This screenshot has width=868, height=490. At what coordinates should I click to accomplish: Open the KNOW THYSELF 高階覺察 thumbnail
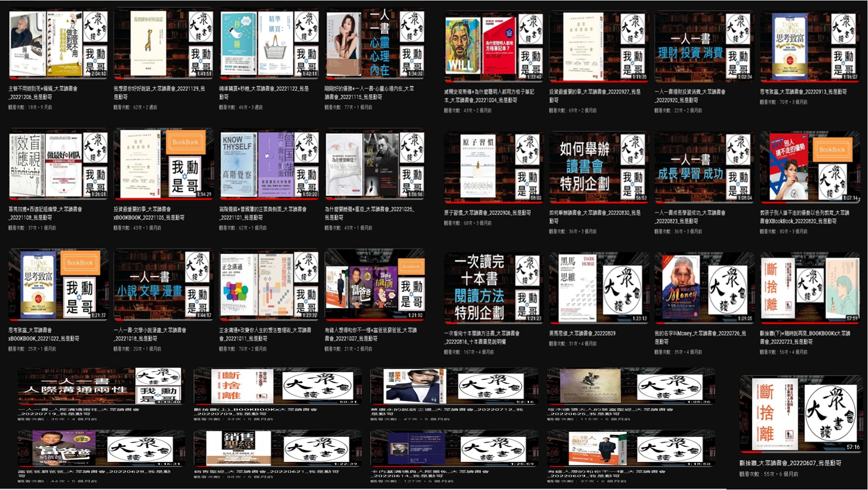[x=269, y=164]
